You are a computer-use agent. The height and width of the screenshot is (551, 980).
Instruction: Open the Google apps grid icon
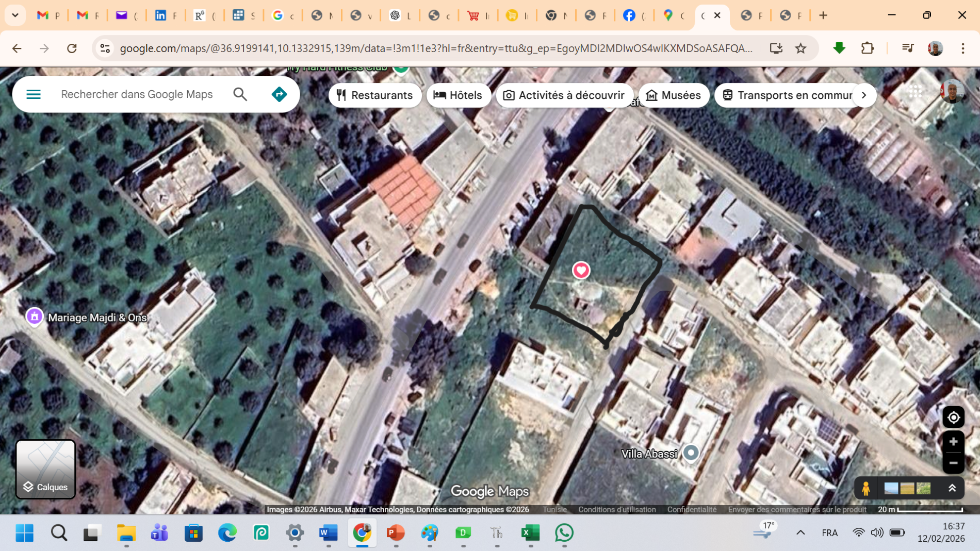pyautogui.click(x=917, y=92)
